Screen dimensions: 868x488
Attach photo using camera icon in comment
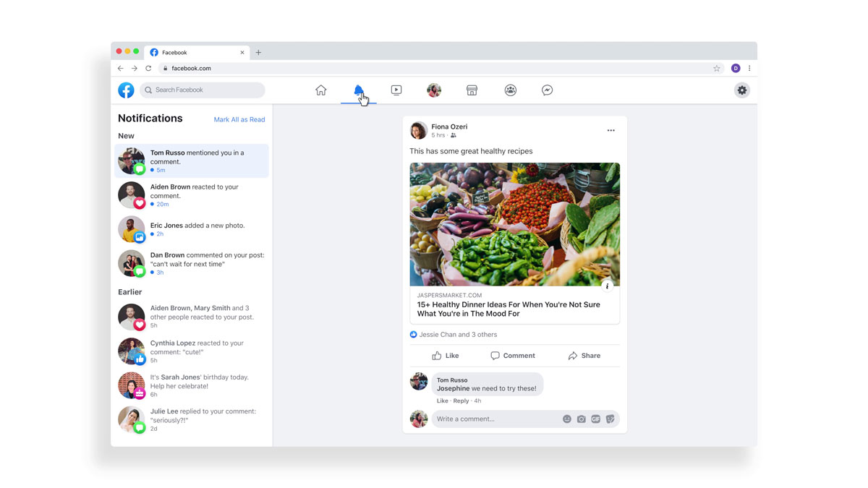point(582,419)
